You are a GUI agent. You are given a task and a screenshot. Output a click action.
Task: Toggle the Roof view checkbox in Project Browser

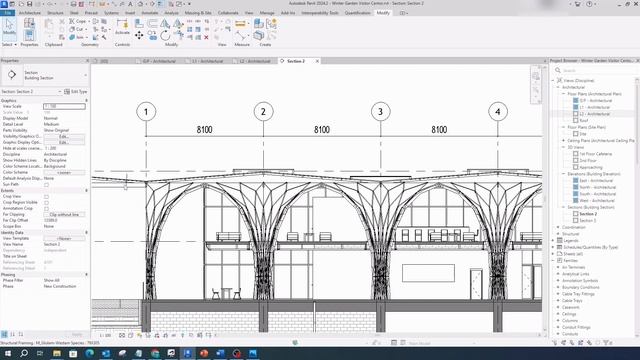pyautogui.click(x=576, y=120)
